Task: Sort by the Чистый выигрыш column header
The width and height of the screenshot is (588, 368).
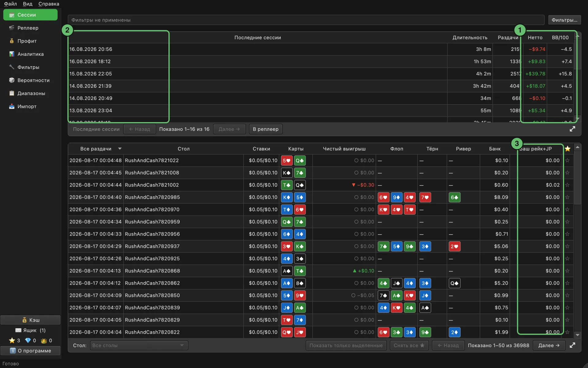Action: [344, 149]
